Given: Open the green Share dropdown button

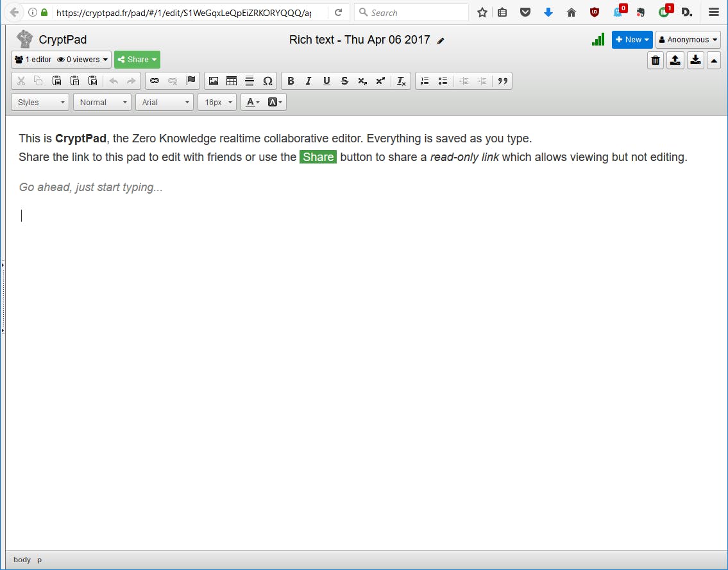Looking at the screenshot, I should (x=137, y=60).
